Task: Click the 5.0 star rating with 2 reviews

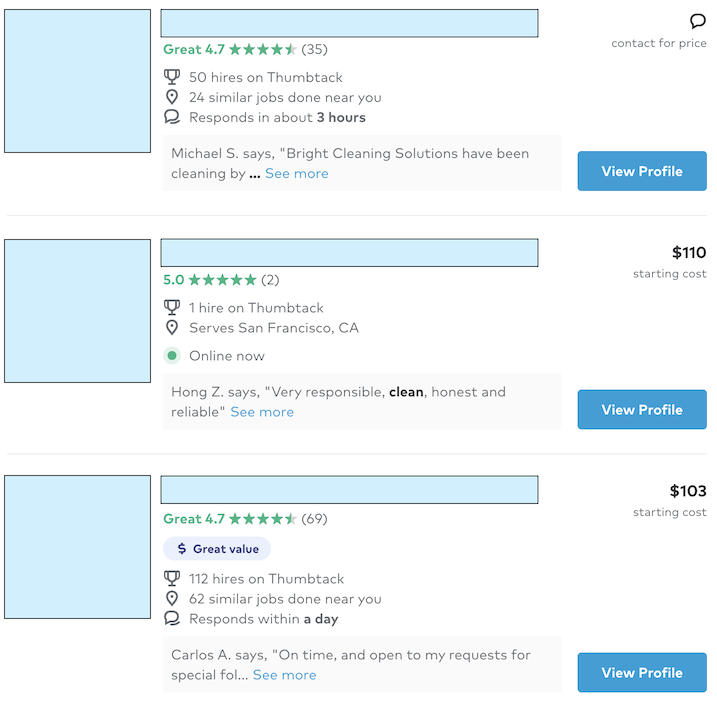Action: click(221, 280)
